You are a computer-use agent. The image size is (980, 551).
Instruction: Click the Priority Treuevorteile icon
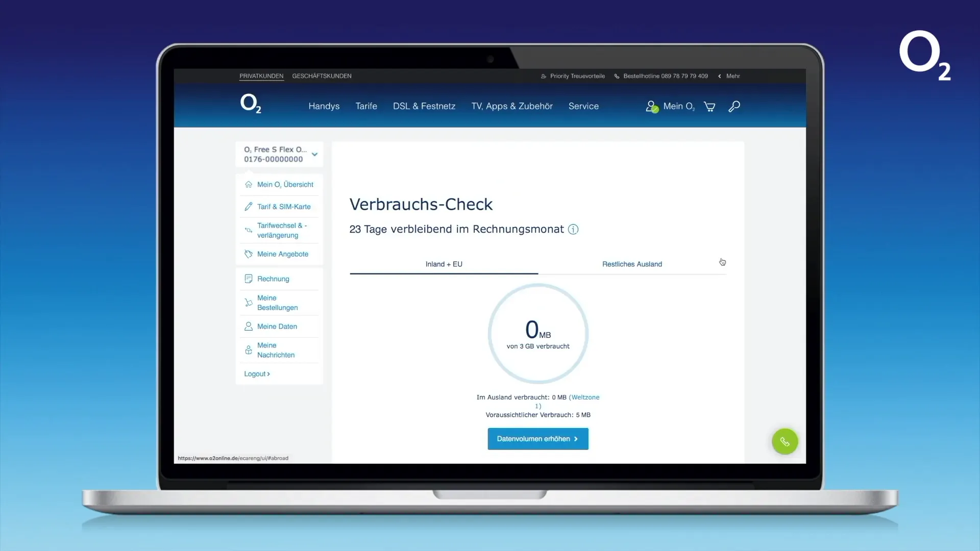coord(544,77)
